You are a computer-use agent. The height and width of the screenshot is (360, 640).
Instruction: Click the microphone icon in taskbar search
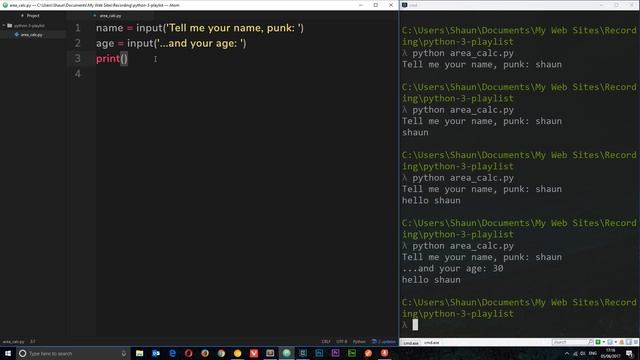point(124,353)
